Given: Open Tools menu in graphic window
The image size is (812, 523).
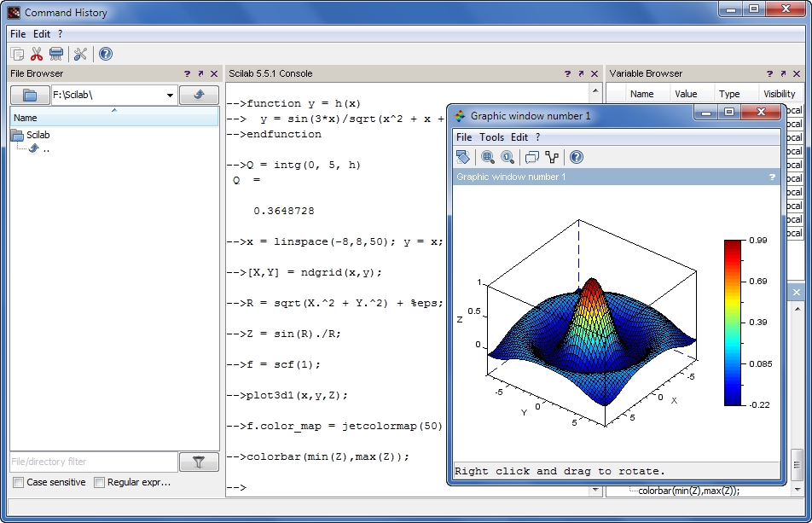Looking at the screenshot, I should (491, 137).
